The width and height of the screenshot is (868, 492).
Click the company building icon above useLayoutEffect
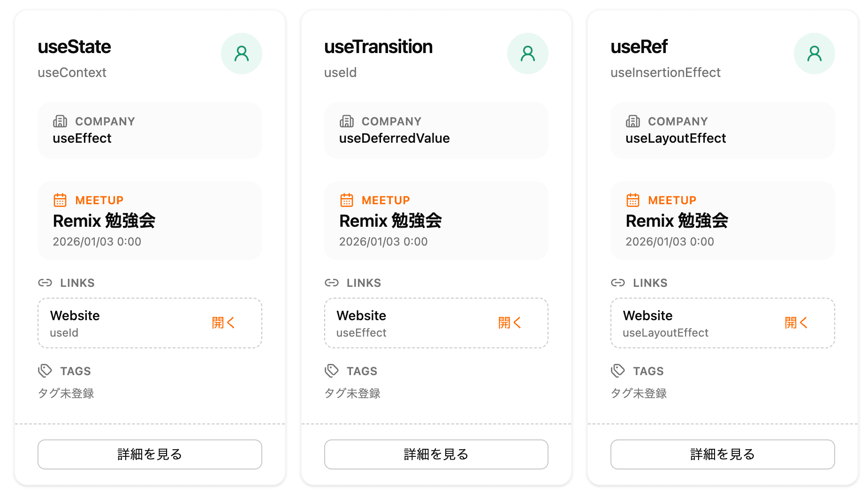[x=633, y=122]
